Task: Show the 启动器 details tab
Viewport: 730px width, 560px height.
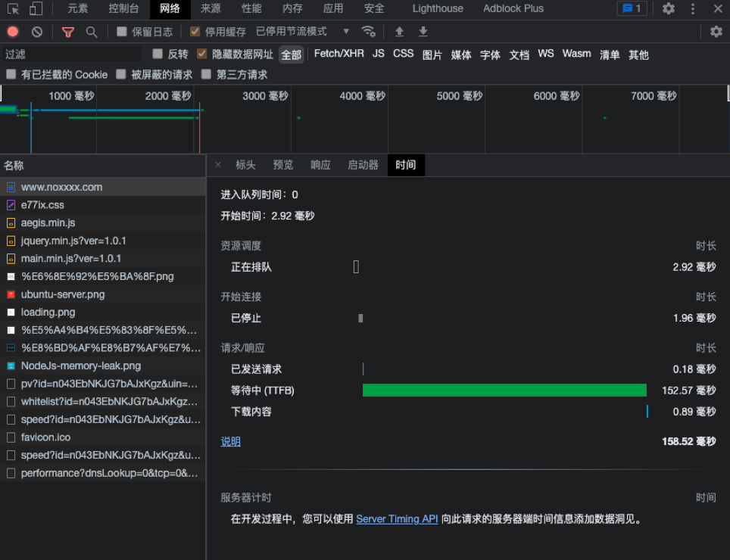Action: (363, 165)
